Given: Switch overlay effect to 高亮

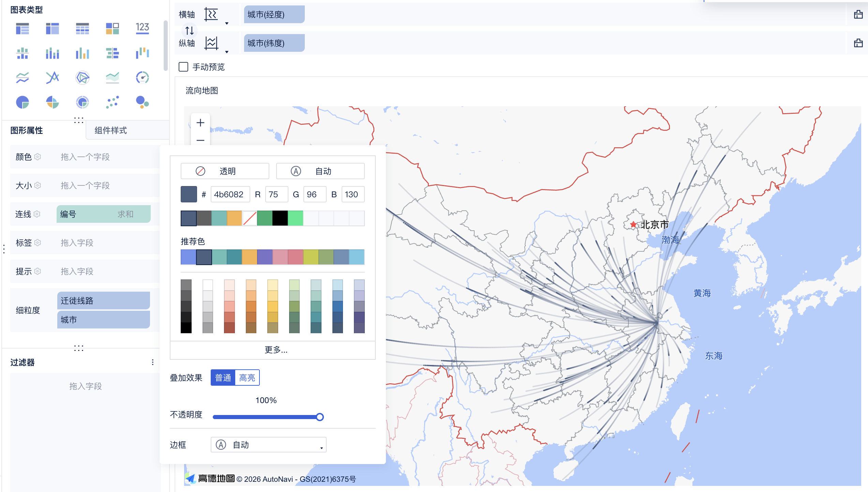Looking at the screenshot, I should tap(247, 378).
